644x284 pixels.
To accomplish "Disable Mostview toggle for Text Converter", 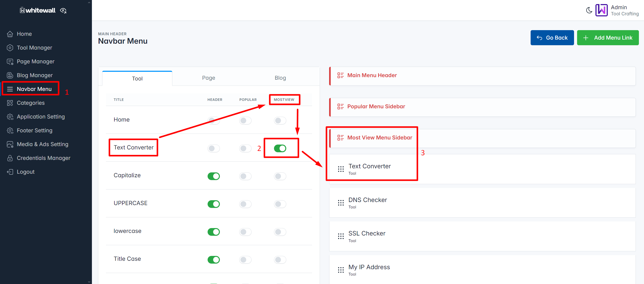I will point(280,148).
